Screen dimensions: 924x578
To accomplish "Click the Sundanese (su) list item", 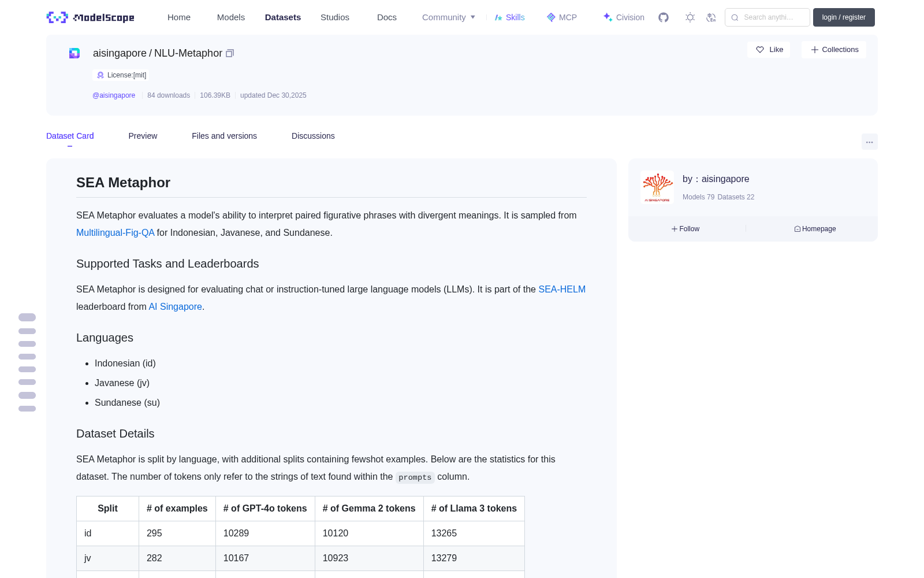I will (127, 402).
